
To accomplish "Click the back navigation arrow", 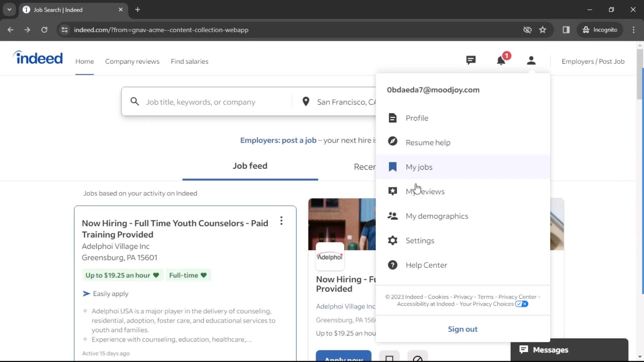I will (x=11, y=29).
